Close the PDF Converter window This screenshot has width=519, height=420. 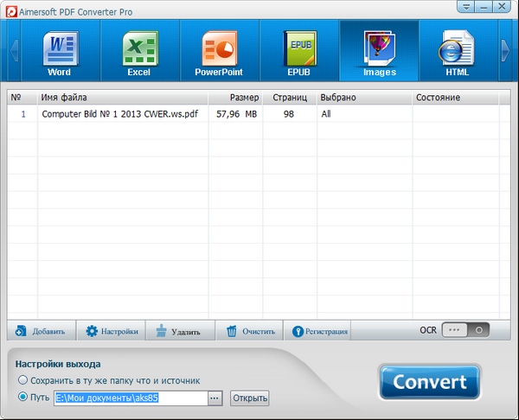(502, 7)
